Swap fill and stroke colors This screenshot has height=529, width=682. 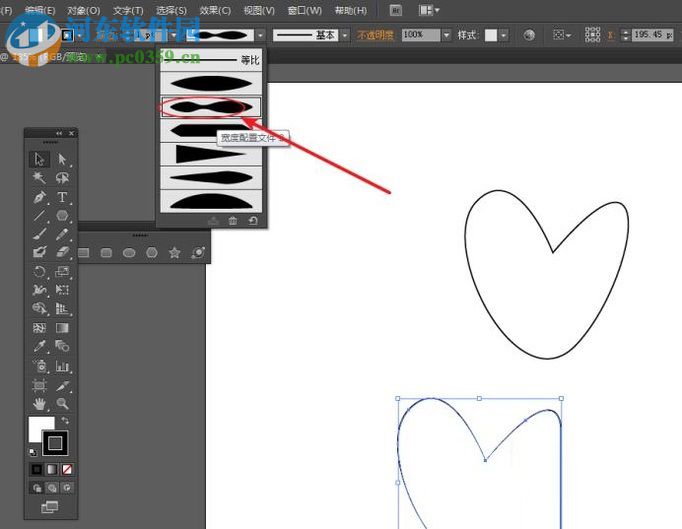pos(65,420)
